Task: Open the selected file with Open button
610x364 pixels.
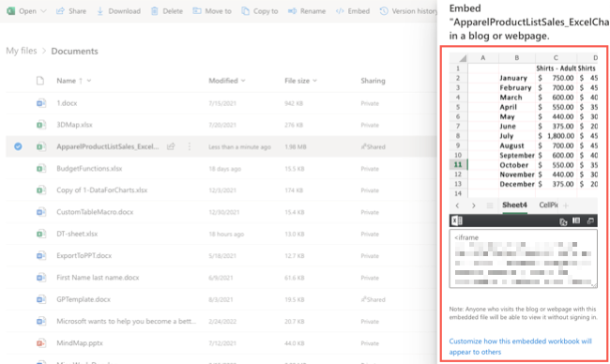Action: point(22,11)
